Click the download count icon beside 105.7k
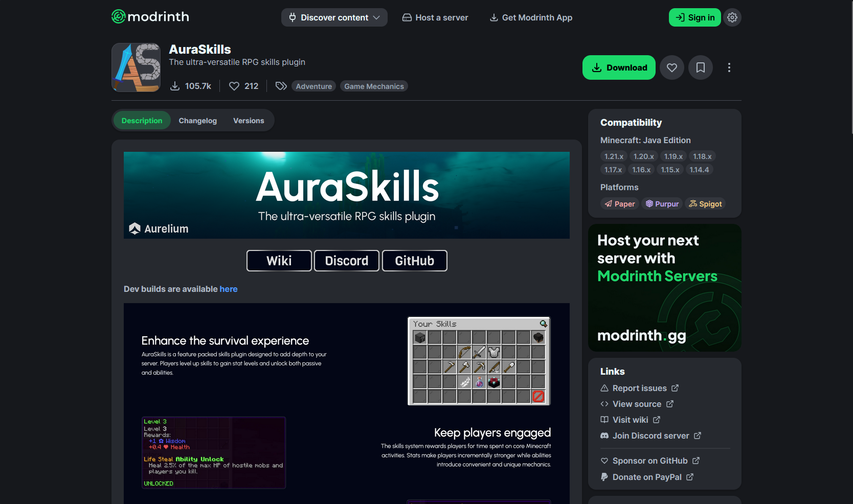Screen dimensions: 853x504 tap(175, 86)
